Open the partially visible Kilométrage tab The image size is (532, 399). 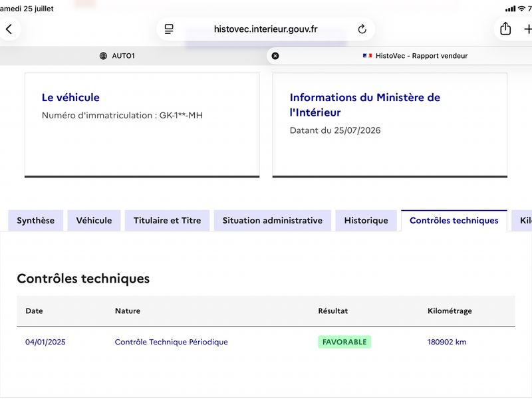[522, 221]
